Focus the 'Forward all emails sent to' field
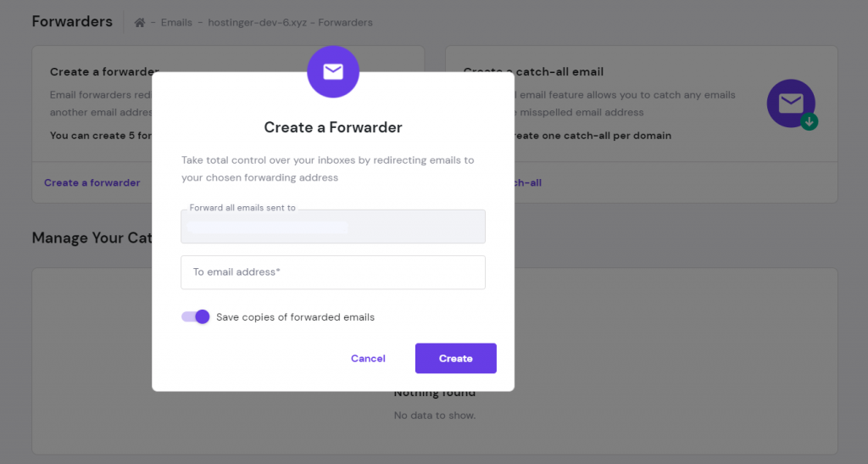Image resolution: width=868 pixels, height=464 pixels. (333, 227)
